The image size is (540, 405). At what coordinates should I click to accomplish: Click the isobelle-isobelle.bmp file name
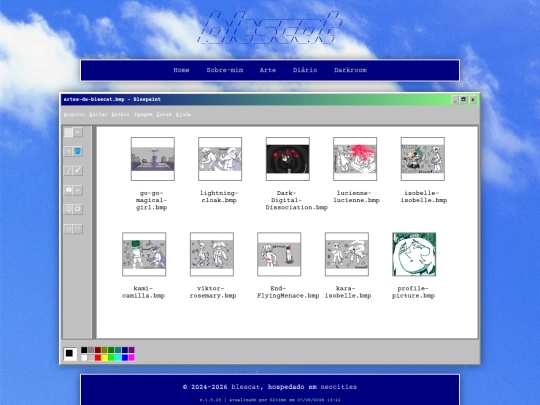(x=424, y=197)
